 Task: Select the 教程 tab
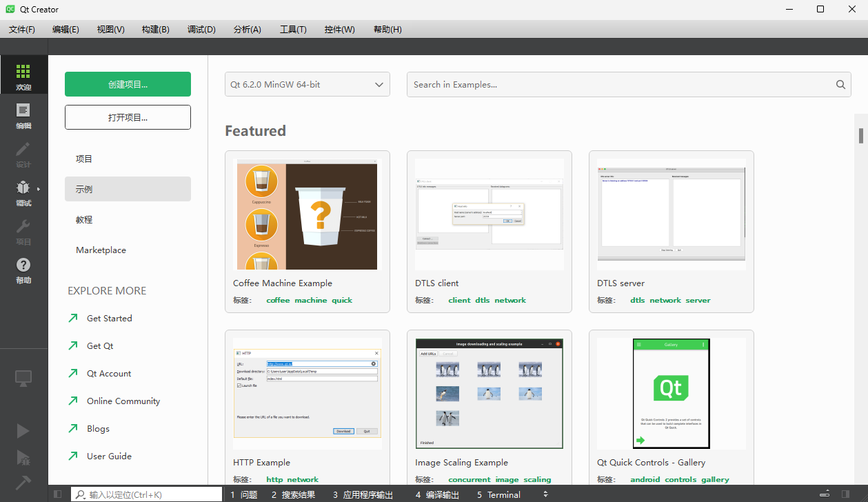click(x=128, y=219)
